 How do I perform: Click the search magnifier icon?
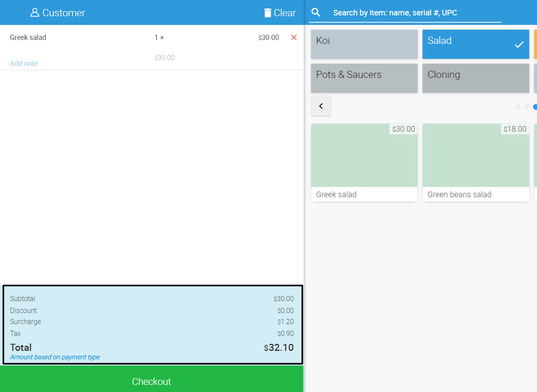316,12
